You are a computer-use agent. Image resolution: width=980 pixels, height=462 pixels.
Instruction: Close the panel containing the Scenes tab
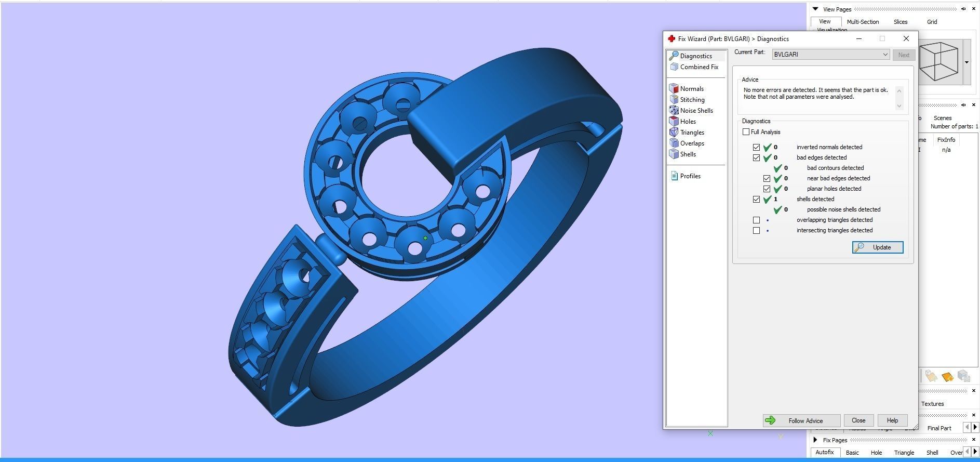pos(974,105)
